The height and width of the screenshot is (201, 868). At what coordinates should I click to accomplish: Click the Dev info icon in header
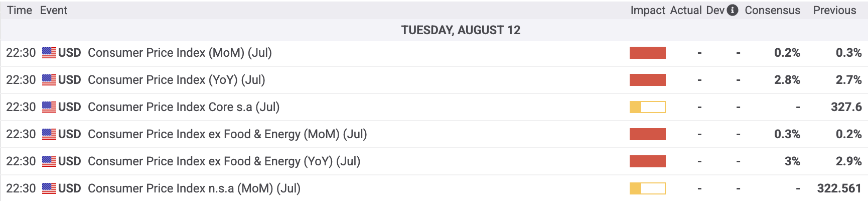coord(733,10)
